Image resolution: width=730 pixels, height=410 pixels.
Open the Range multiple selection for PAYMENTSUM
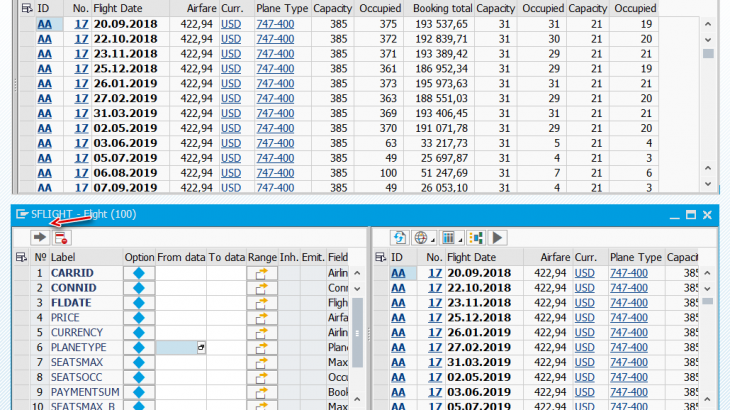pyautogui.click(x=262, y=392)
